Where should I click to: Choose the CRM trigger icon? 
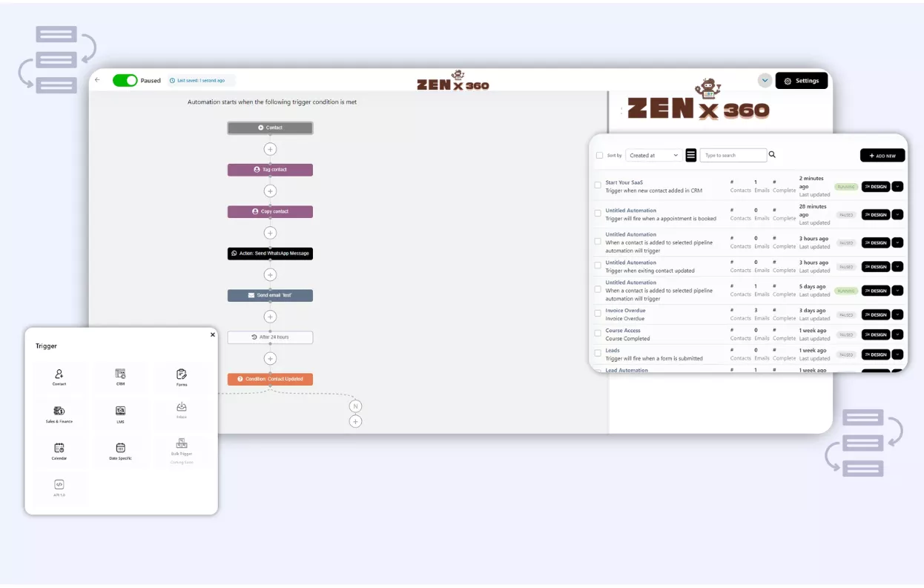[120, 374]
